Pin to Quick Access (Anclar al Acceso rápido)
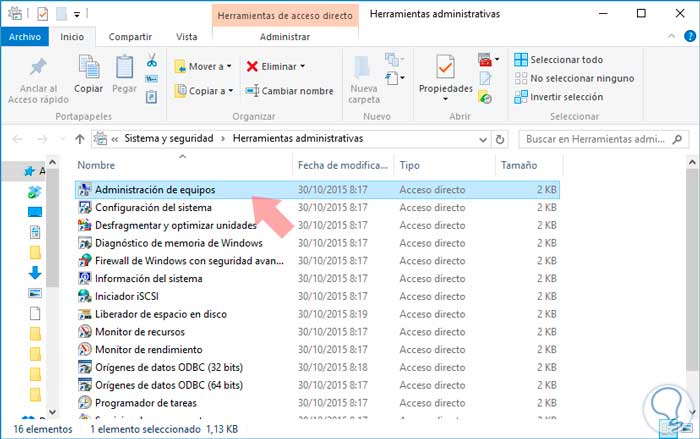The width and height of the screenshot is (700, 439). [38, 81]
